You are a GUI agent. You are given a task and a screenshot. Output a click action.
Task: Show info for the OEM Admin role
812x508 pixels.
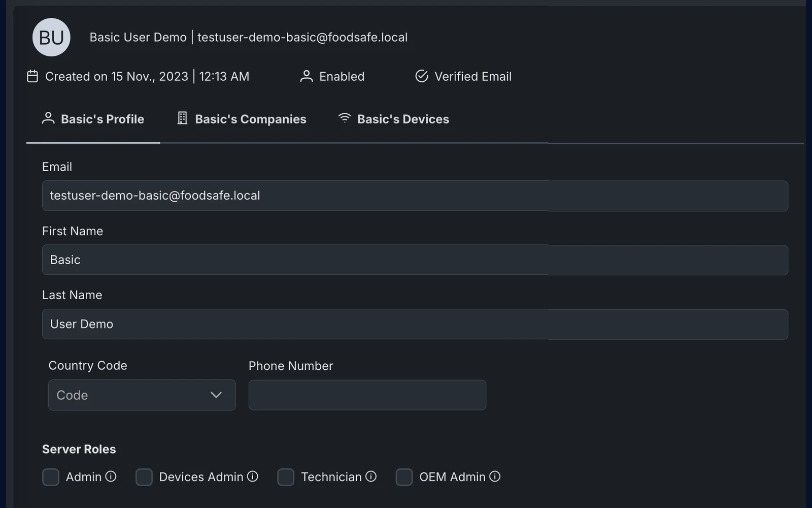click(x=495, y=477)
